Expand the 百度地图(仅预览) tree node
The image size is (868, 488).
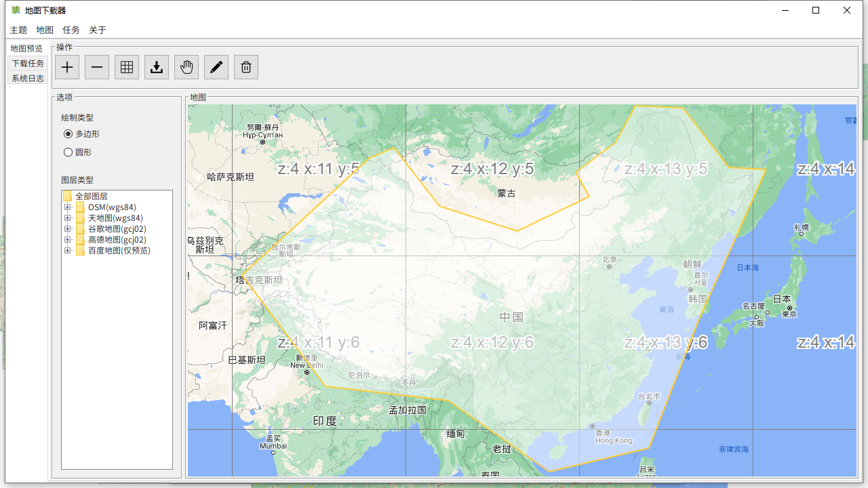click(x=67, y=251)
